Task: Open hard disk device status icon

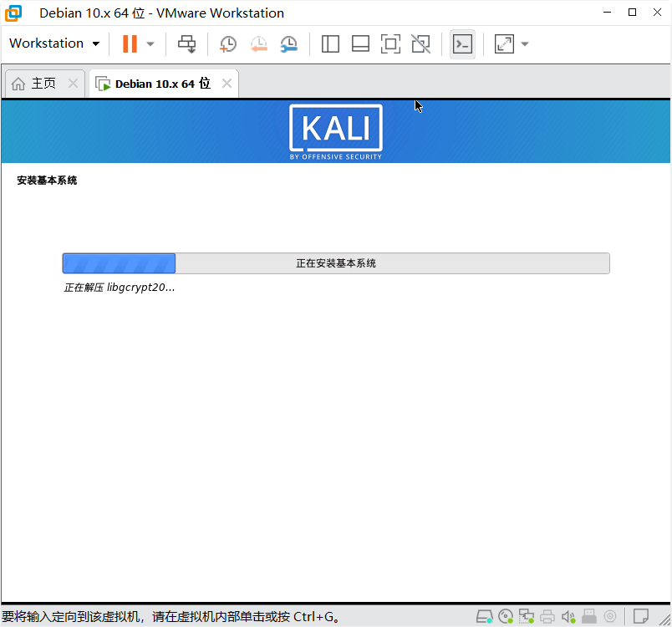Action: 484,617
